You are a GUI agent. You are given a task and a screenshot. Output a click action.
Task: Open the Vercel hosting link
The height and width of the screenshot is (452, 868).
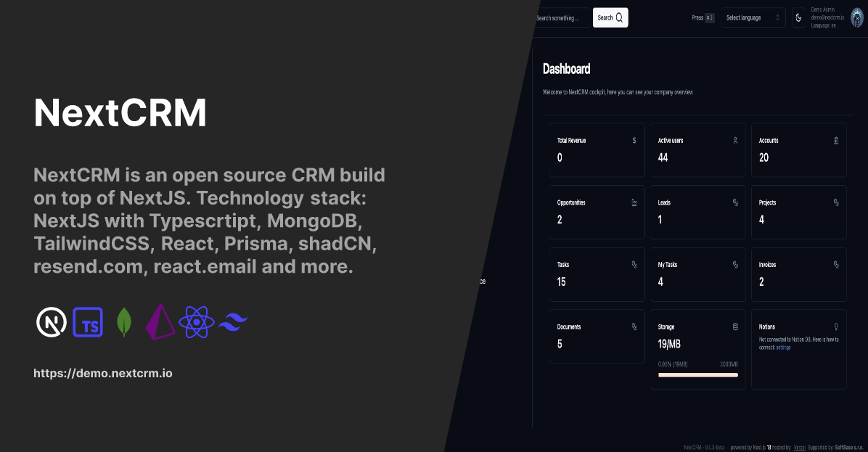(800, 447)
